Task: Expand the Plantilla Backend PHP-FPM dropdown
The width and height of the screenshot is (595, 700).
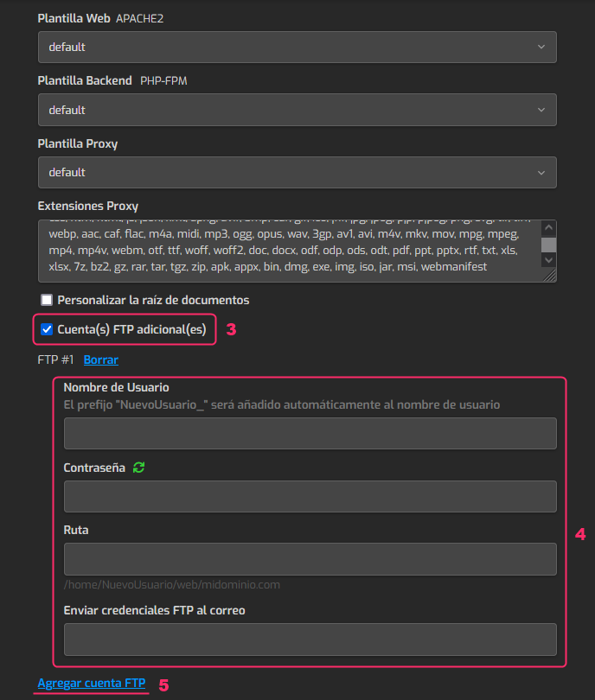Action: point(297,110)
